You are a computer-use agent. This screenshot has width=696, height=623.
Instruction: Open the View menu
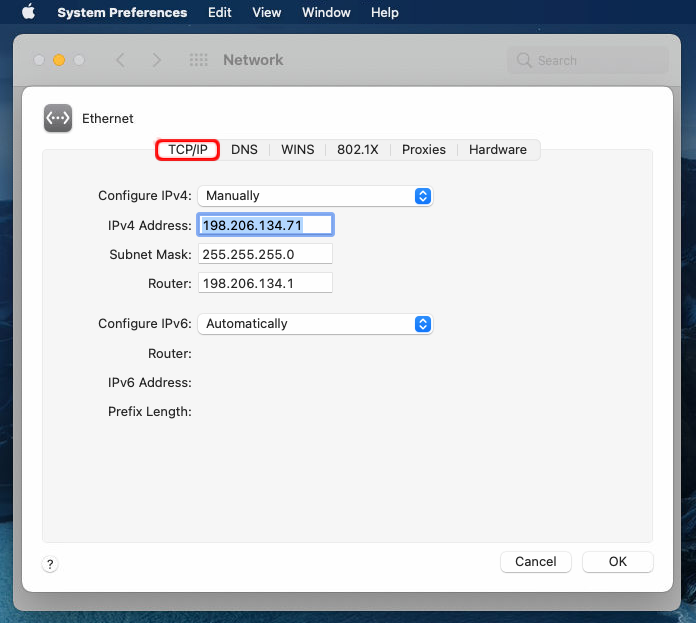pos(266,12)
